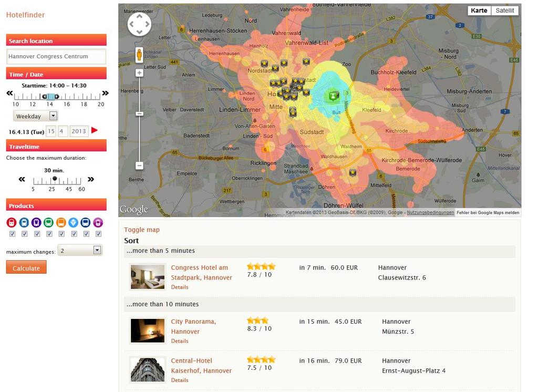The height and width of the screenshot is (392, 538).
Task: Open Details for City Panorama hotel
Action: click(180, 341)
